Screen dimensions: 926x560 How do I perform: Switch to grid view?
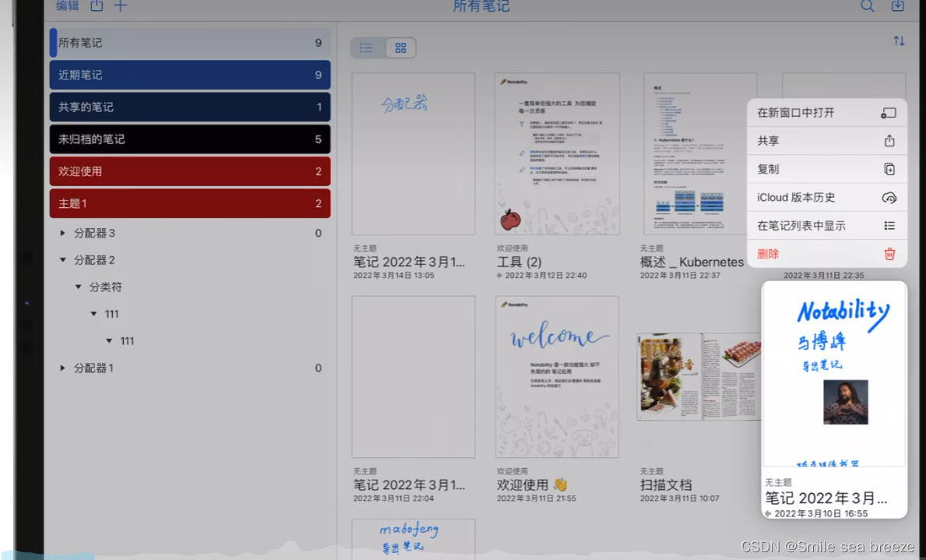tap(401, 48)
